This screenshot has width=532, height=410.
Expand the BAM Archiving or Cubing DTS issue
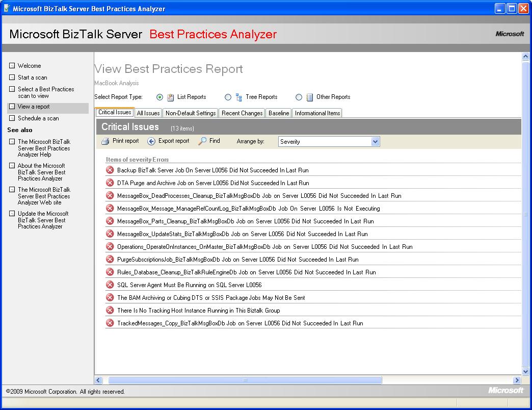[x=211, y=298]
